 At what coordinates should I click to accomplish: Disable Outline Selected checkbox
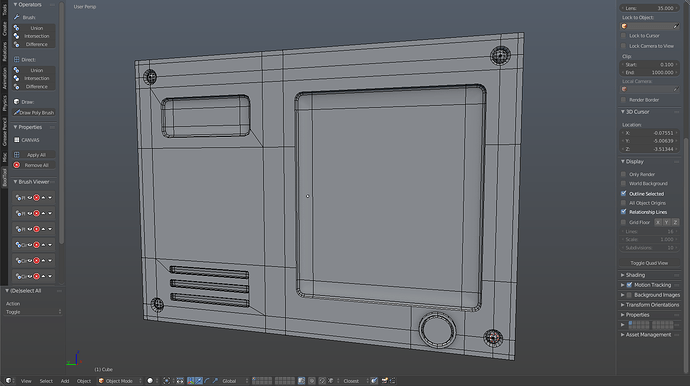pyautogui.click(x=624, y=194)
